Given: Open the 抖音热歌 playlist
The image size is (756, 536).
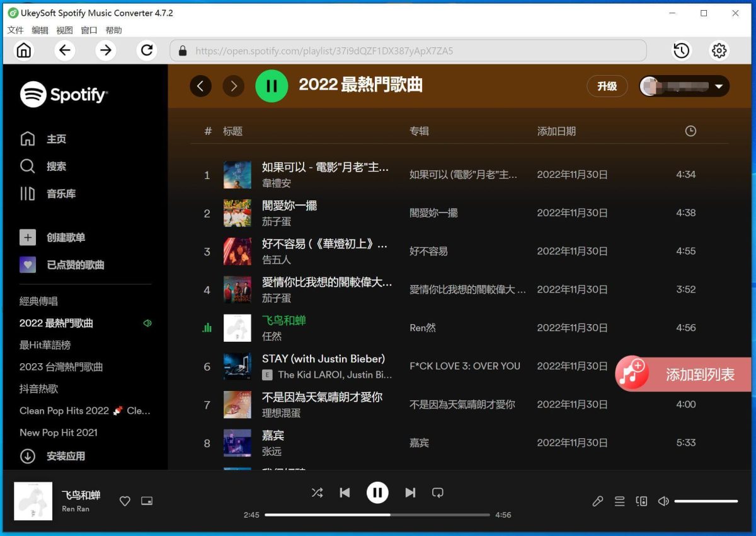Looking at the screenshot, I should (x=38, y=388).
